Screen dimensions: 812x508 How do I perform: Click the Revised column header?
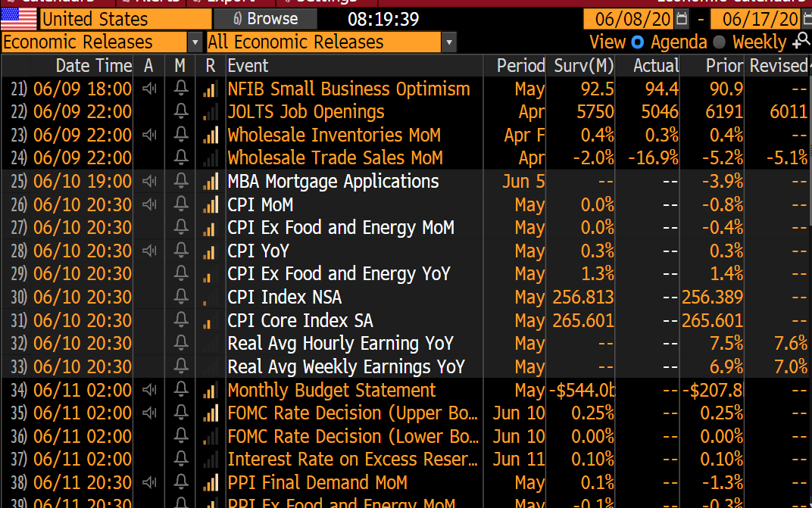tap(779, 66)
